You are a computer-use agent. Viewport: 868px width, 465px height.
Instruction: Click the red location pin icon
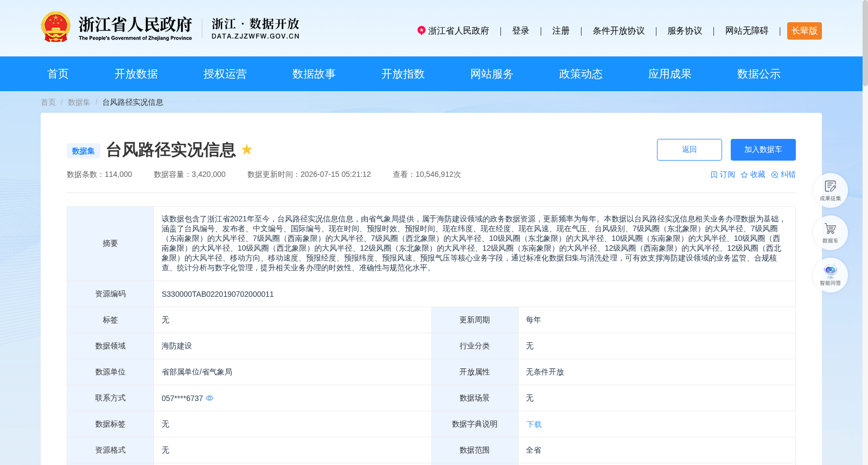point(421,30)
